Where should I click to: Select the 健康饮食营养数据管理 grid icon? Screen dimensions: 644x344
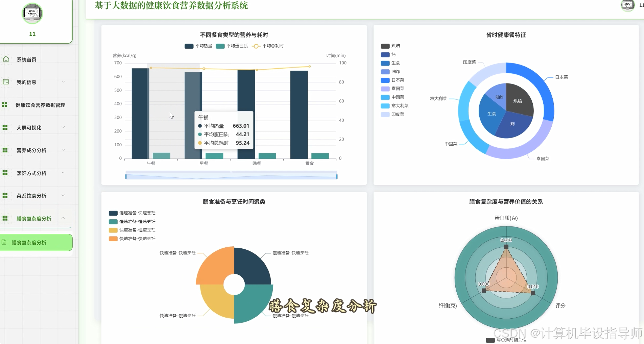[5, 104]
